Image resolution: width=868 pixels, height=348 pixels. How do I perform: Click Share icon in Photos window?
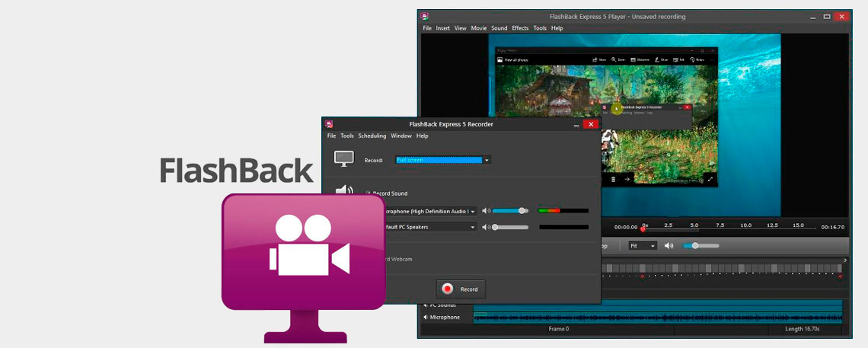point(595,59)
